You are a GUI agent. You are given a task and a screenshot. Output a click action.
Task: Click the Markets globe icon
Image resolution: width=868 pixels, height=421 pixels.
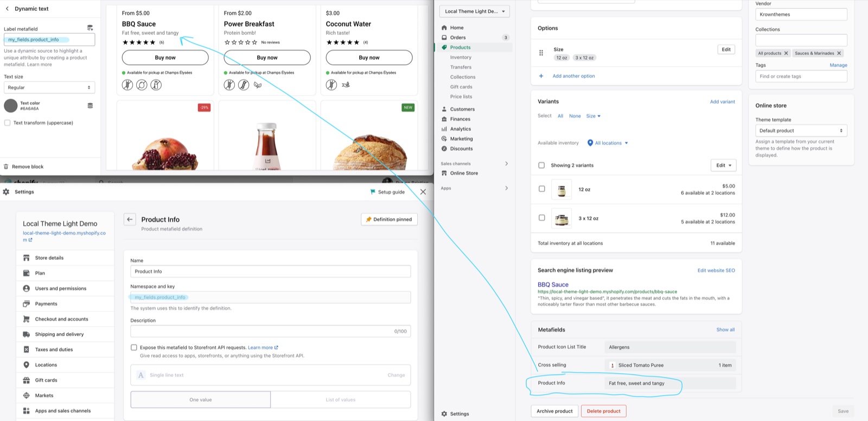pyautogui.click(x=26, y=396)
